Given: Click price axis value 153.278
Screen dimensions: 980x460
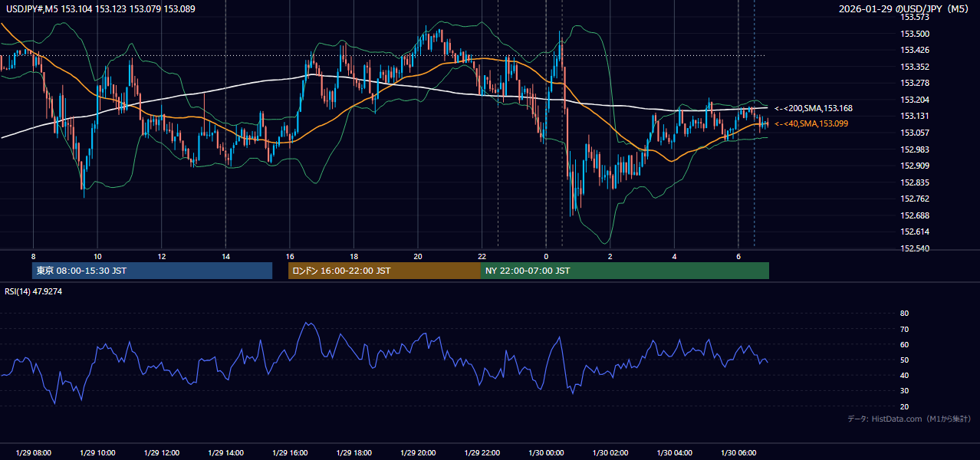Looking at the screenshot, I should pyautogui.click(x=914, y=83).
